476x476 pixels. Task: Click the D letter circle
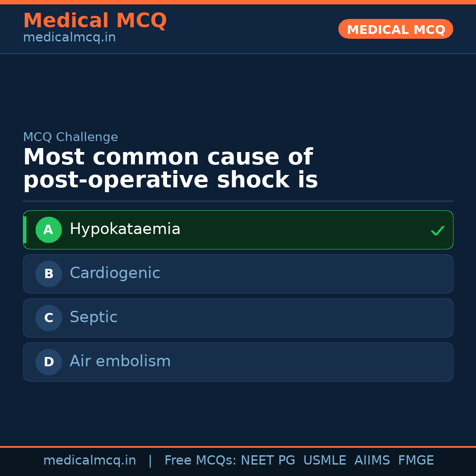pyautogui.click(x=48, y=362)
